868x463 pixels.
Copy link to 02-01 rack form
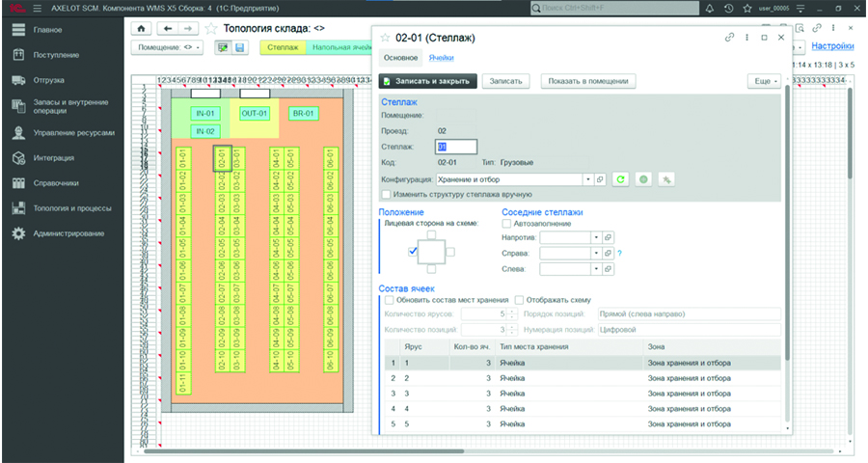pyautogui.click(x=730, y=37)
